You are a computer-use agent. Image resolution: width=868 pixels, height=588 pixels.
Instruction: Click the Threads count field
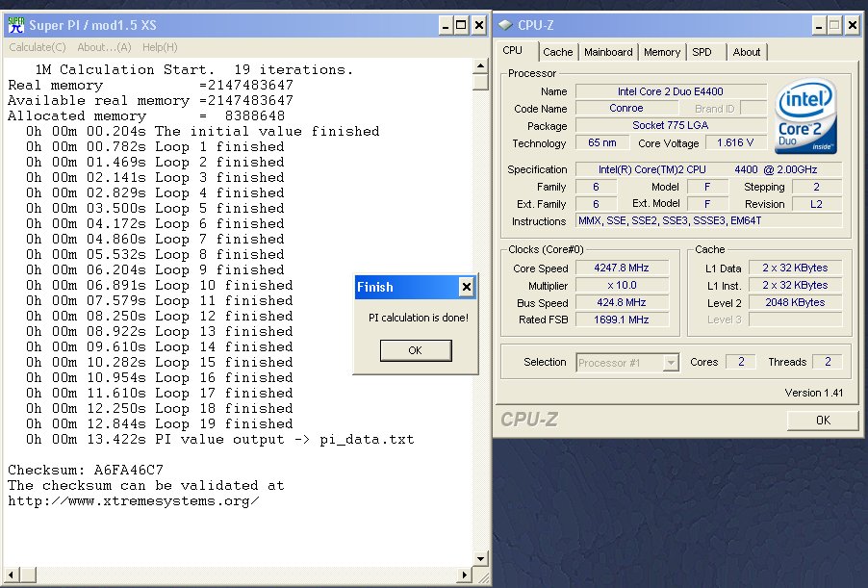click(x=828, y=362)
